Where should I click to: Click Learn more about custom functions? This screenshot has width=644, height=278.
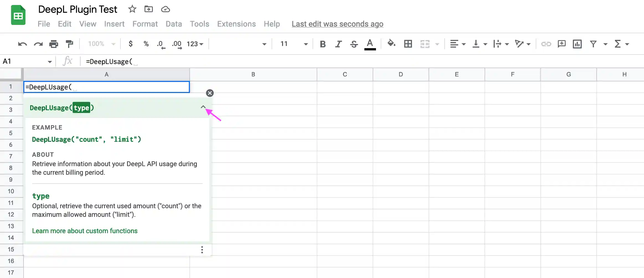click(x=85, y=231)
